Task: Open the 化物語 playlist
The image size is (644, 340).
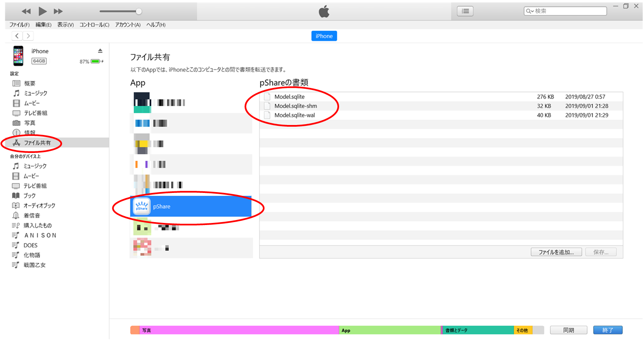Action: [x=32, y=255]
